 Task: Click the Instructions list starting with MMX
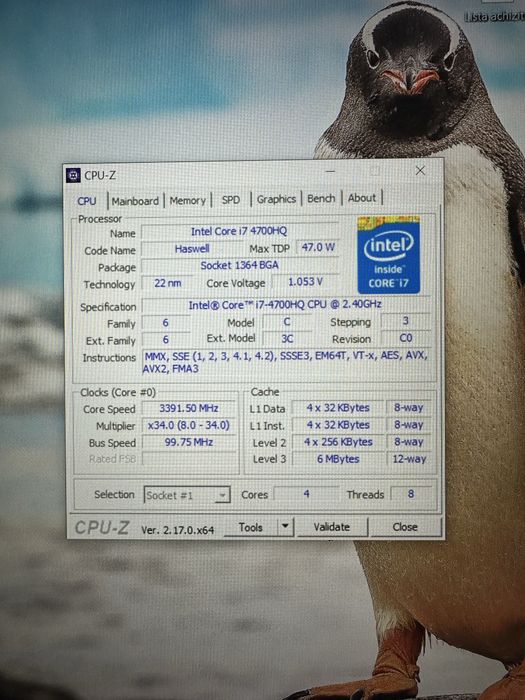pos(286,362)
